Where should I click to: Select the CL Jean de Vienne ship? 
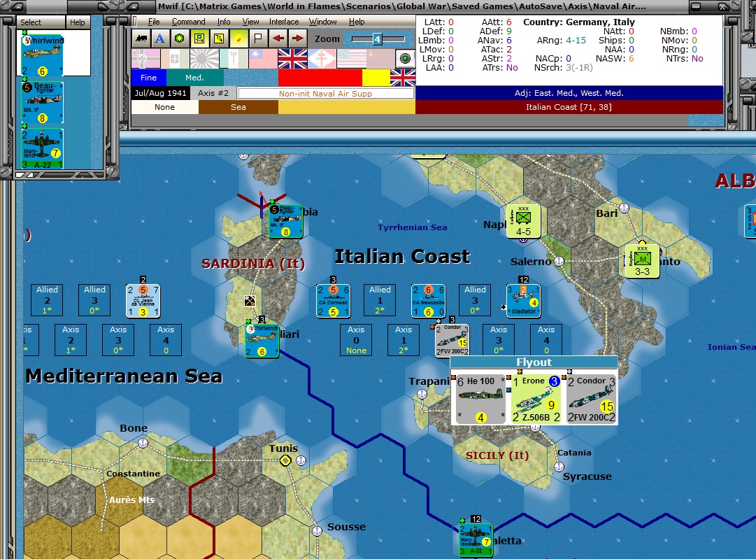(143, 301)
